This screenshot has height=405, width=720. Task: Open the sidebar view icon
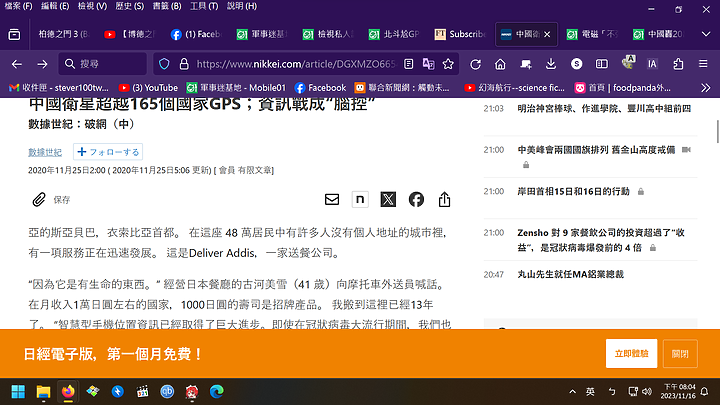602,64
